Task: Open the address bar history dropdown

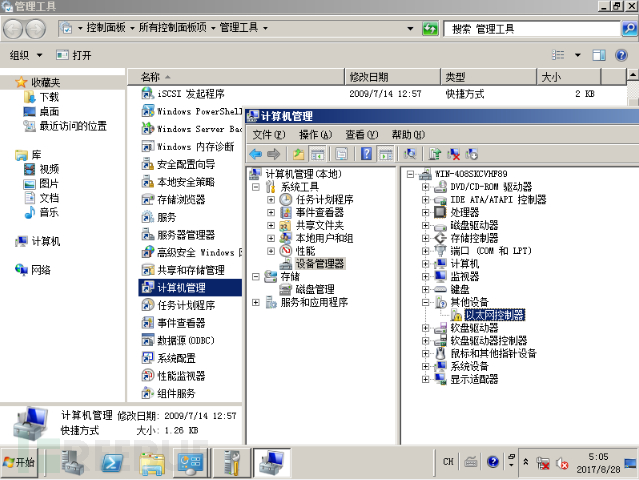Action: (410, 29)
